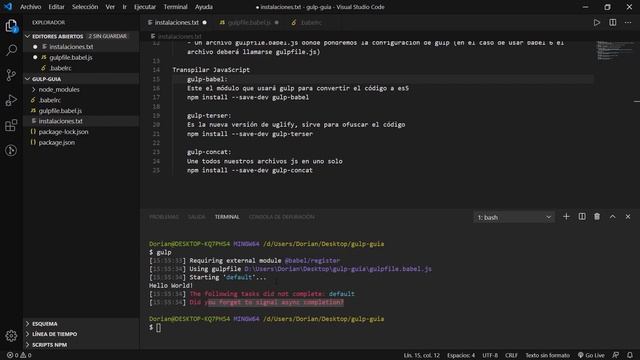Open the Extensions view
Image resolution: width=640 pixels, height=360 pixels.
pyautogui.click(x=11, y=125)
